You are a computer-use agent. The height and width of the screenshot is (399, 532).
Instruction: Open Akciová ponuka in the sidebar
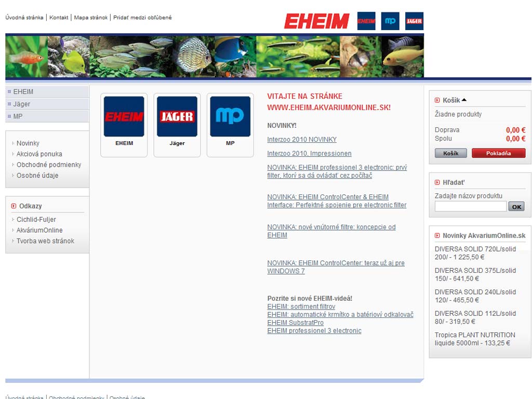pos(39,154)
